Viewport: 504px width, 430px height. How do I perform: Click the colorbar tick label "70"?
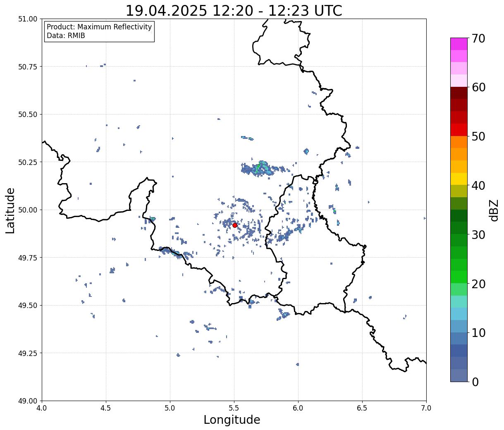[478, 38]
